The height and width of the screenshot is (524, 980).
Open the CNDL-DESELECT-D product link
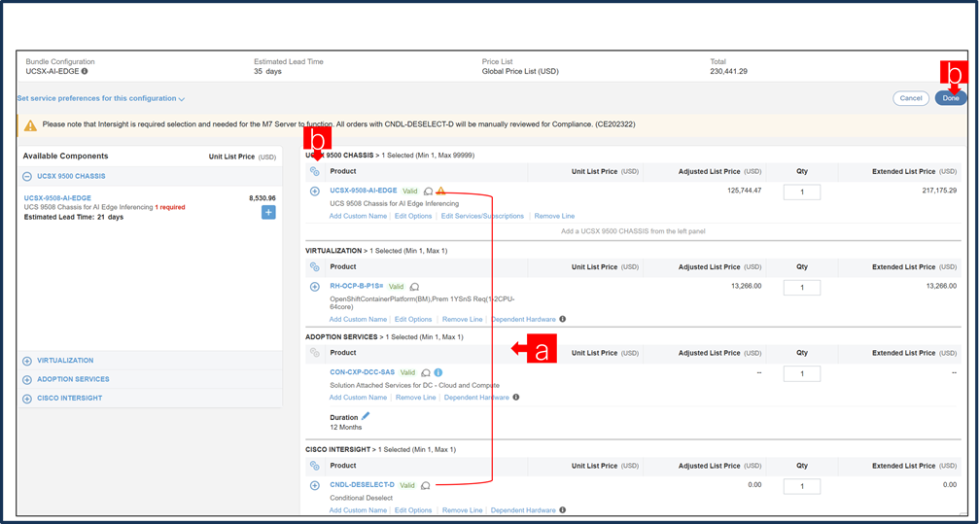(362, 485)
